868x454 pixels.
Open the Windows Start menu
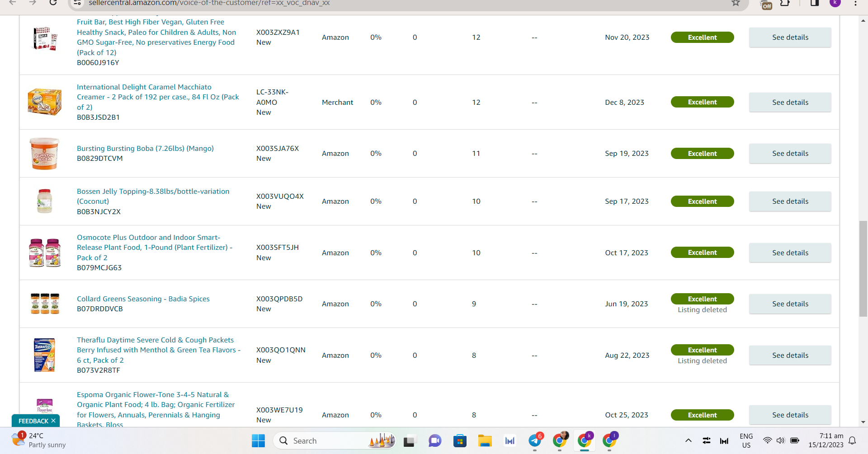tap(258, 440)
